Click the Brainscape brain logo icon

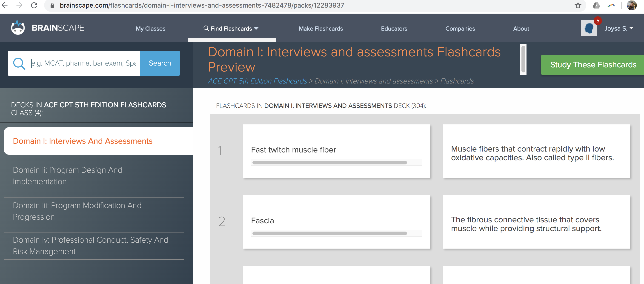pos(18,28)
